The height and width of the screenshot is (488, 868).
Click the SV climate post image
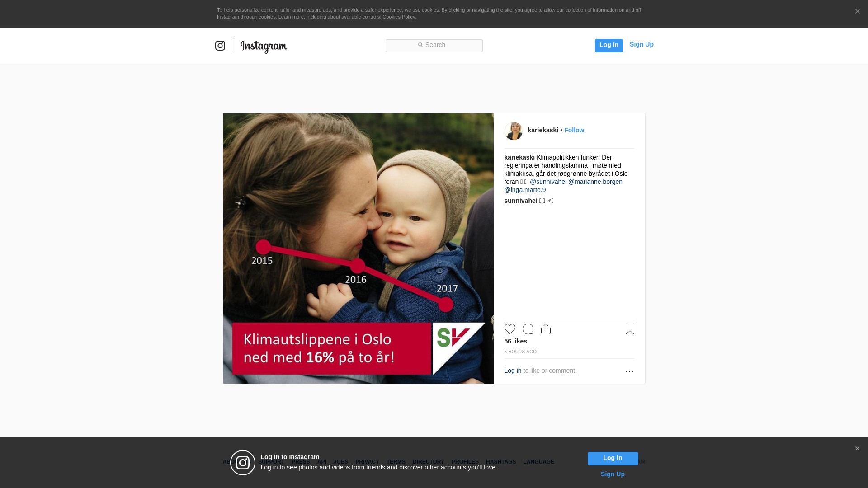(359, 249)
